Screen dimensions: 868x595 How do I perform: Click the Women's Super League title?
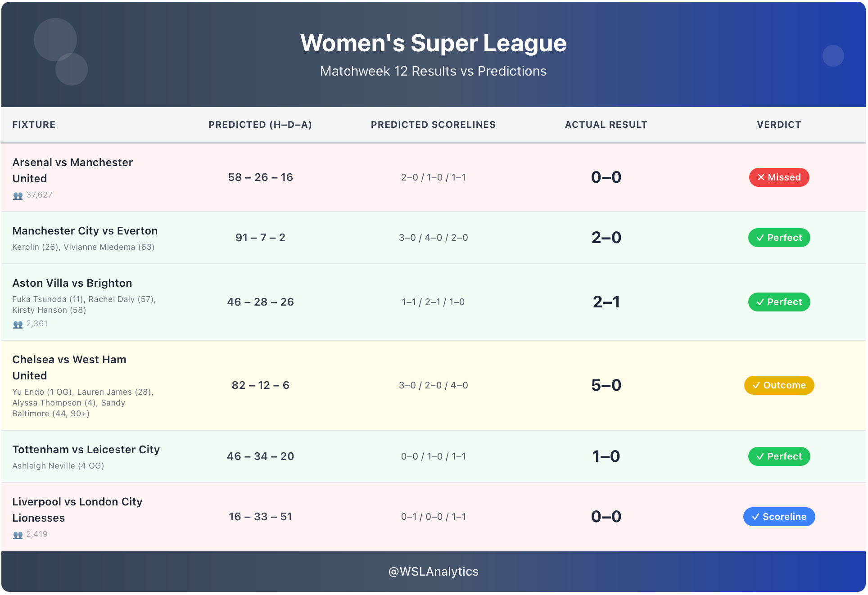point(433,43)
